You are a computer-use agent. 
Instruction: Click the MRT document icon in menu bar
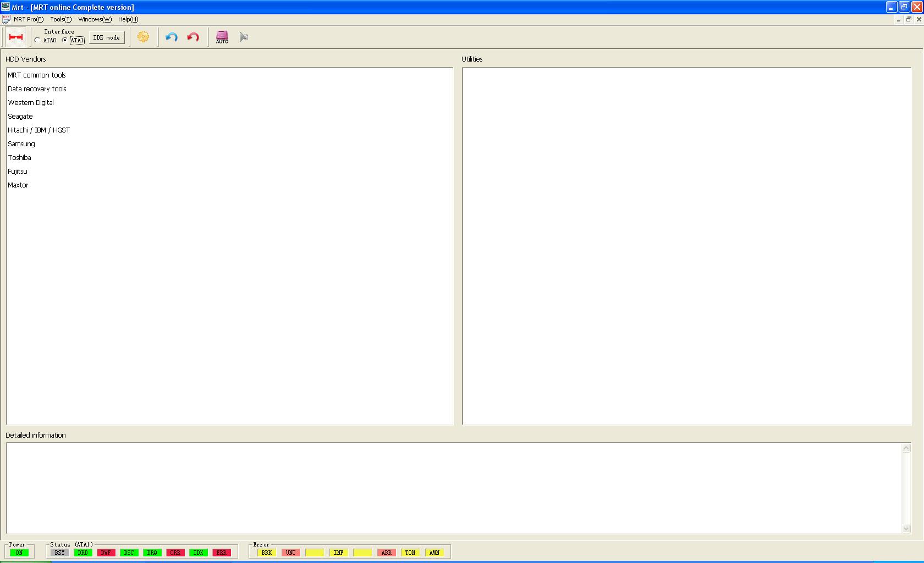click(x=6, y=19)
